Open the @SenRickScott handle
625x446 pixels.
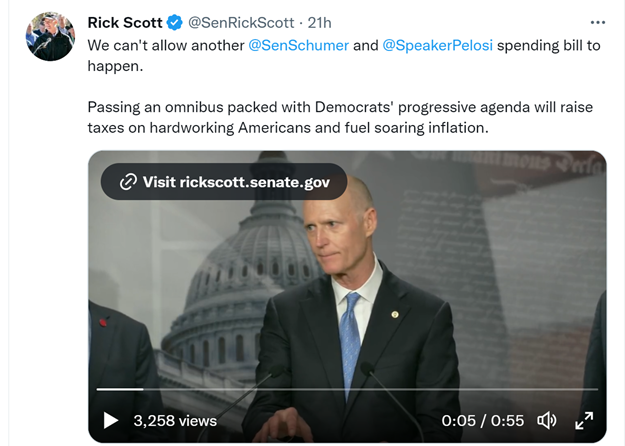point(241,23)
